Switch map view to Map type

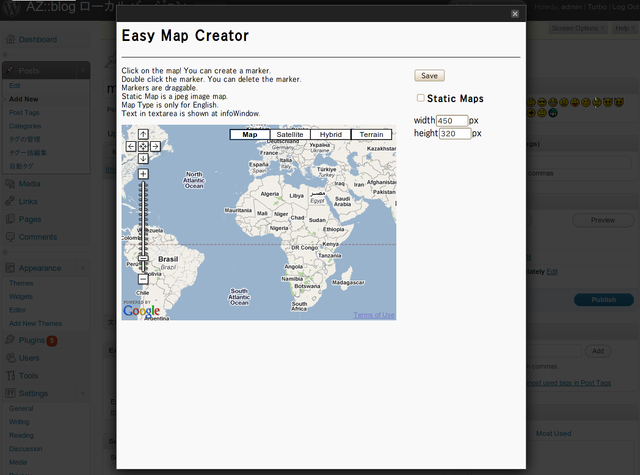click(x=250, y=134)
